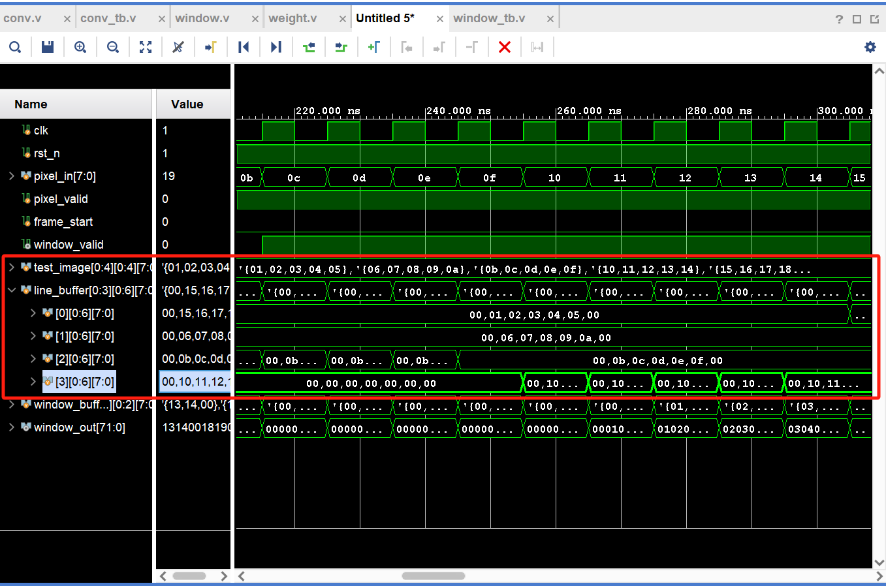Save the waveform configuration
Viewport: 886px width, 588px height.
[x=48, y=47]
